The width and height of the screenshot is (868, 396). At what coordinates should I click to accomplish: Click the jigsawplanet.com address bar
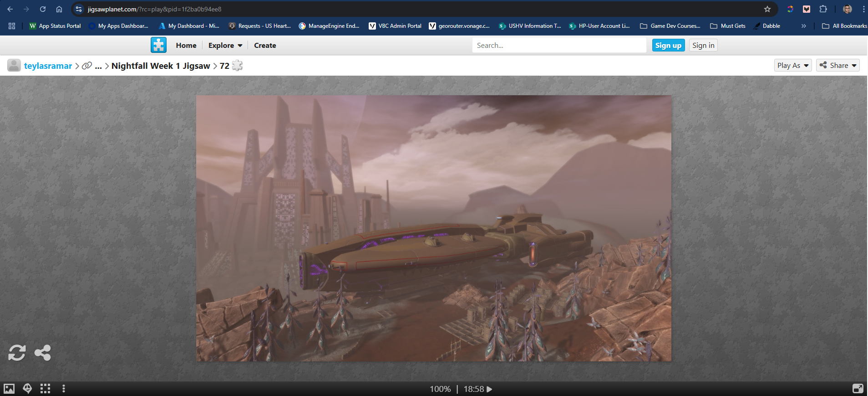[x=423, y=9]
